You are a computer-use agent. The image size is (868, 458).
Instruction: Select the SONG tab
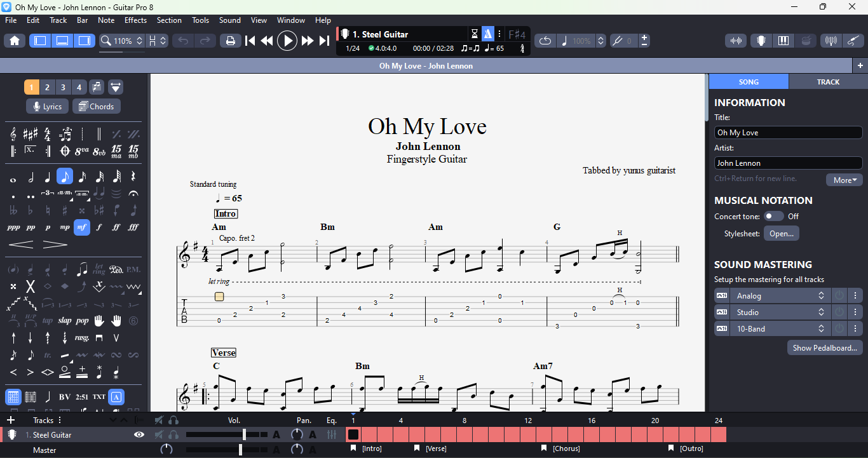click(x=749, y=82)
